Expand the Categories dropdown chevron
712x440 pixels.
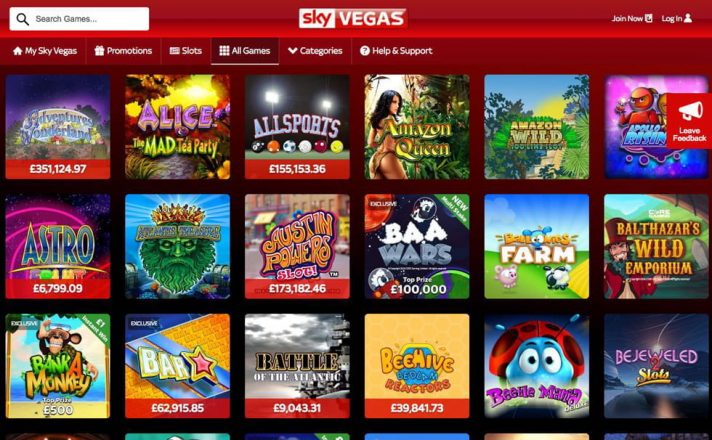[293, 50]
